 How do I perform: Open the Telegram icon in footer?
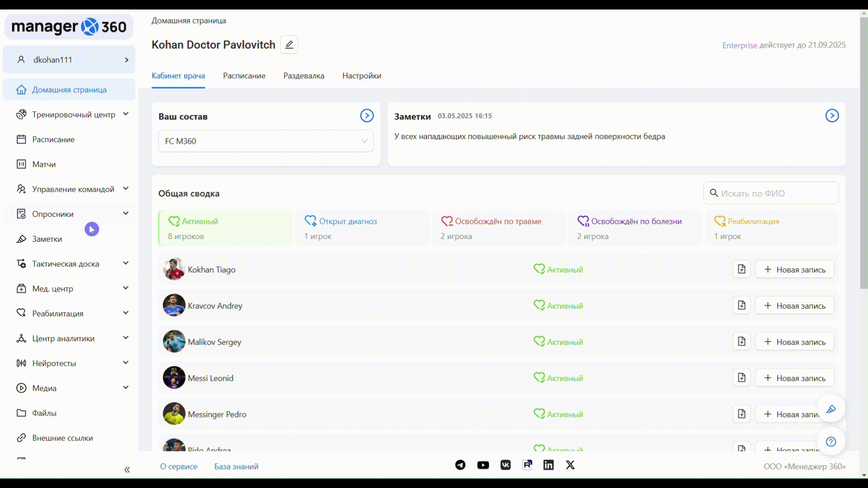pyautogui.click(x=460, y=465)
